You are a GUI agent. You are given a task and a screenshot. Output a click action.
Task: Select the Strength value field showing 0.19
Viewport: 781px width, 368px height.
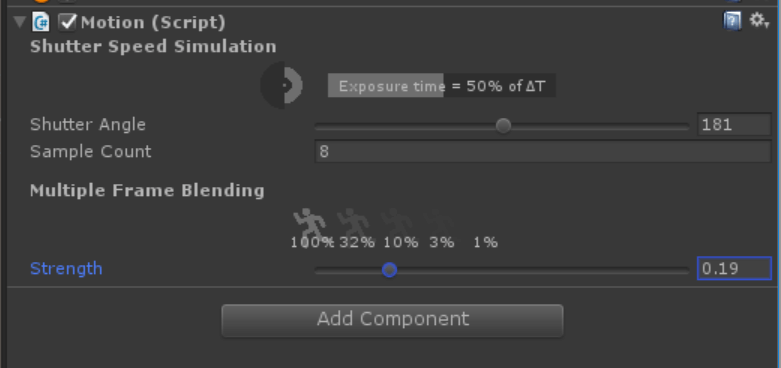pos(734,269)
